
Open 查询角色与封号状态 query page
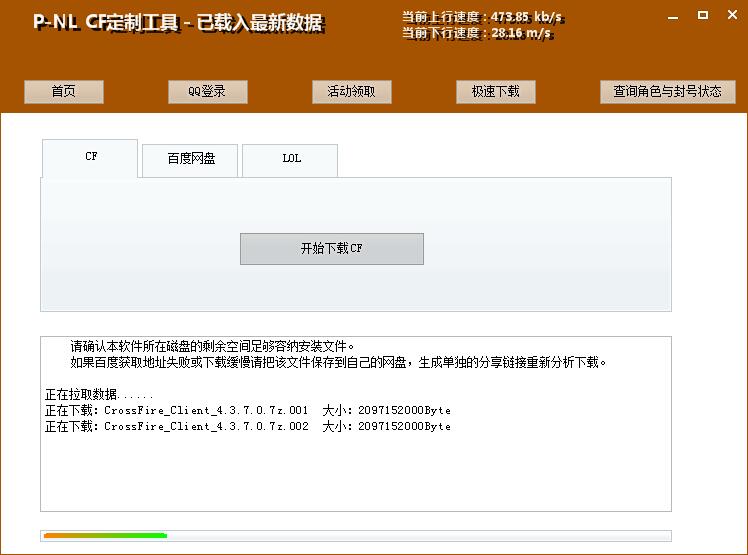[667, 92]
